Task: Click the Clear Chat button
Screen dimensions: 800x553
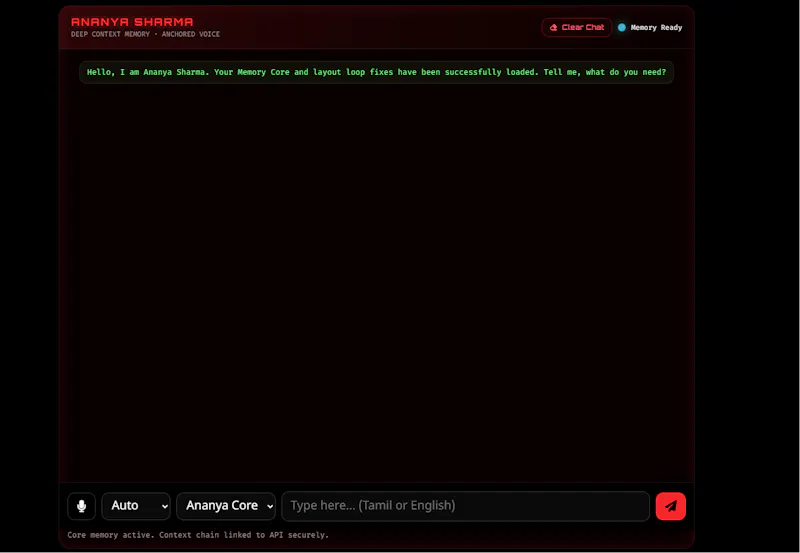Action: tap(577, 28)
